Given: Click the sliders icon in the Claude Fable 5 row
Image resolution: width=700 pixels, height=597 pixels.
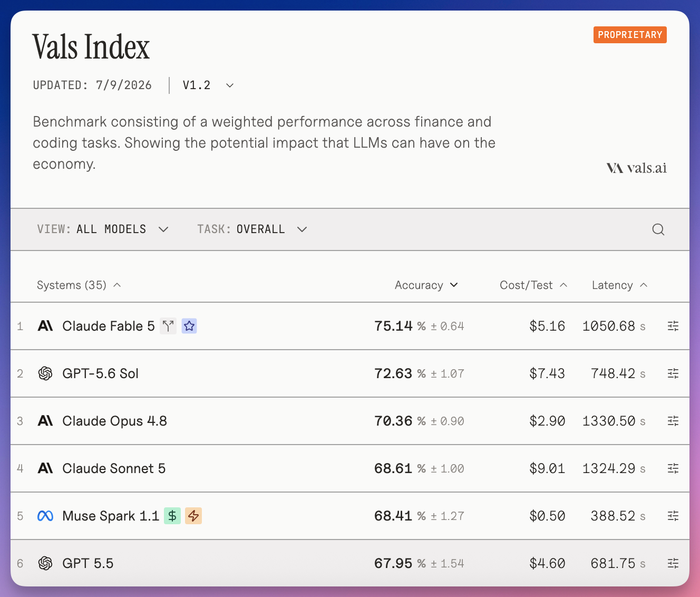Looking at the screenshot, I should (x=673, y=326).
